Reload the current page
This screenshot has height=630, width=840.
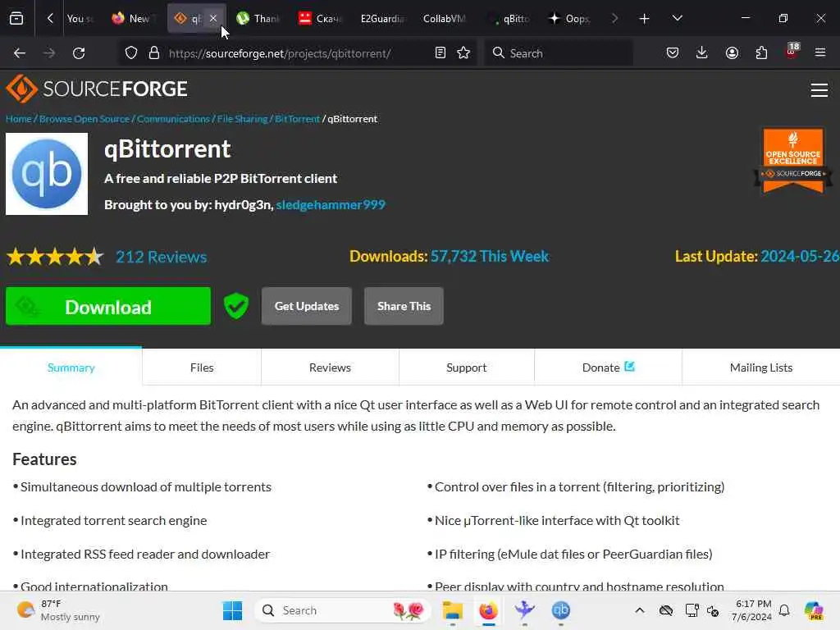click(x=79, y=53)
